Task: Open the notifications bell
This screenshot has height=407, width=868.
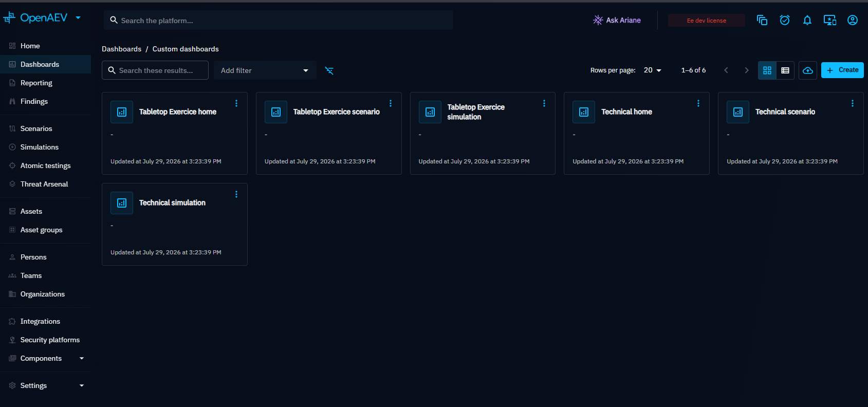Action: [807, 20]
